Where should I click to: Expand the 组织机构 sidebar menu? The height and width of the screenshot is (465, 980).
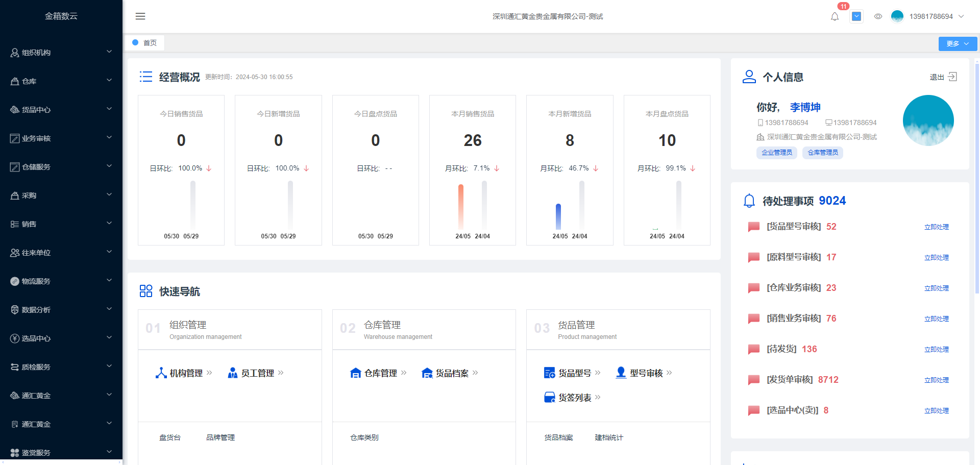click(61, 53)
